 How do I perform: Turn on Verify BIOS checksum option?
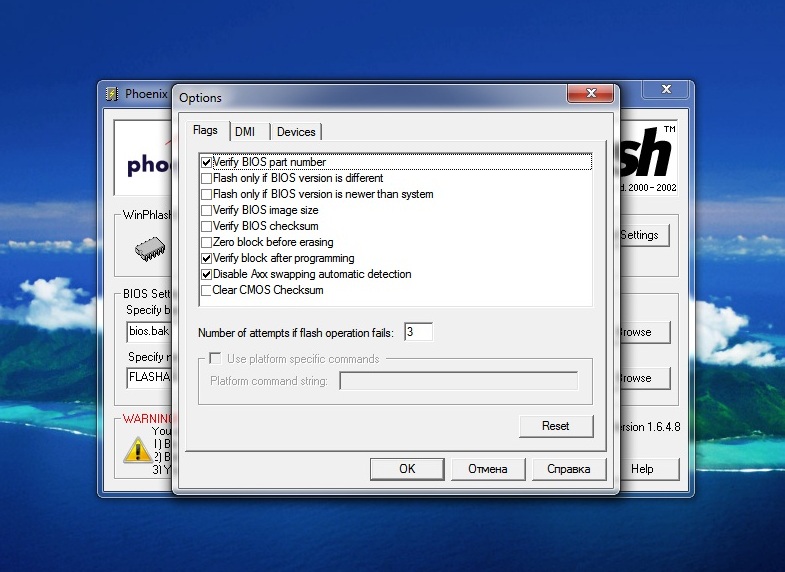[207, 226]
